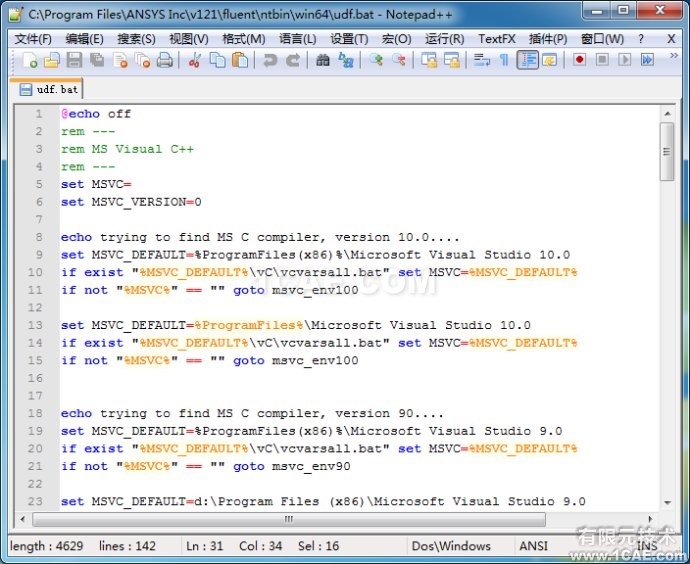690x564 pixels.
Task: Open the 视图(V) menu
Action: 188,39
